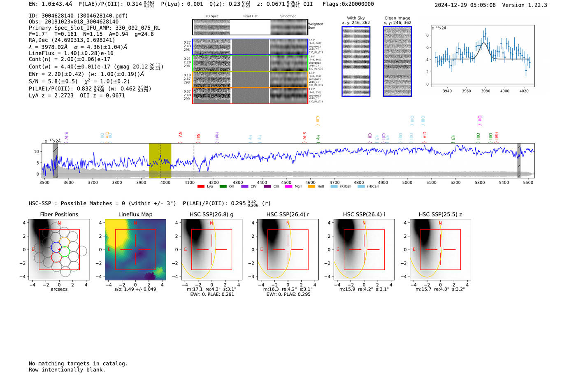Click the blue-bordered 2D spectrum row
576x392 pixels.
click(250, 47)
